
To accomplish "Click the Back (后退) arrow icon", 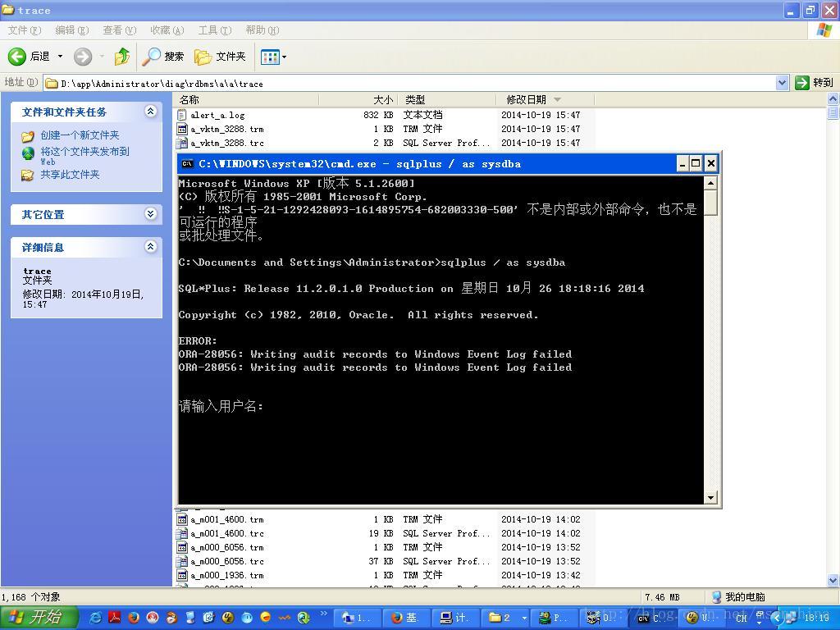I will 16,57.
